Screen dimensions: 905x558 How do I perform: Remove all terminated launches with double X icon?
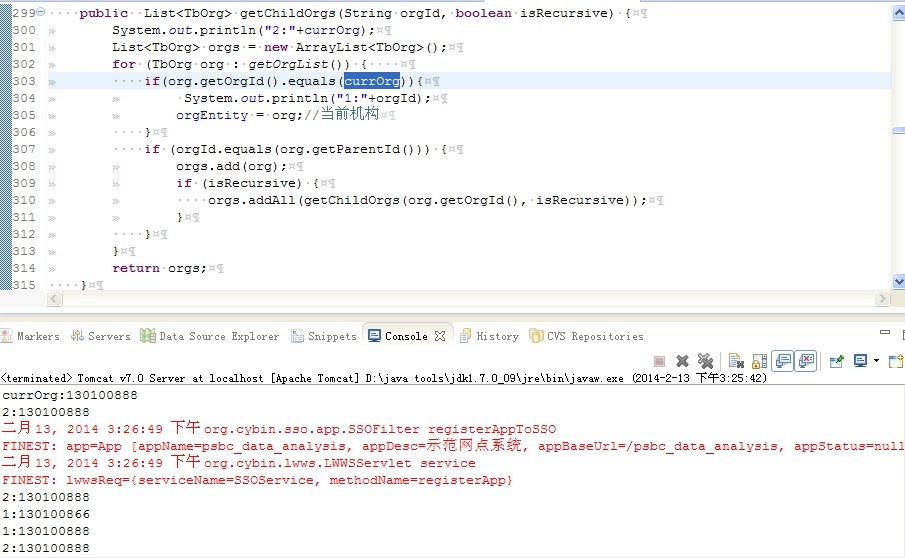(705, 361)
